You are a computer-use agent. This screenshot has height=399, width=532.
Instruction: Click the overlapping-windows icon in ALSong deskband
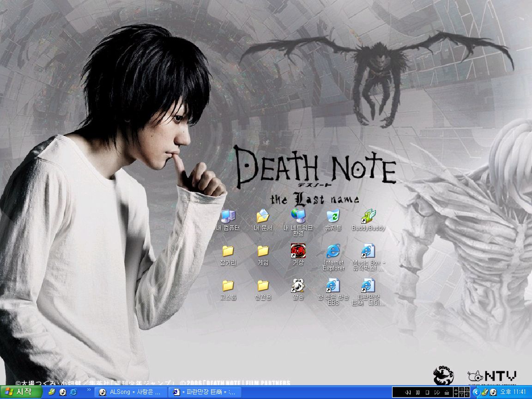tap(467, 389)
